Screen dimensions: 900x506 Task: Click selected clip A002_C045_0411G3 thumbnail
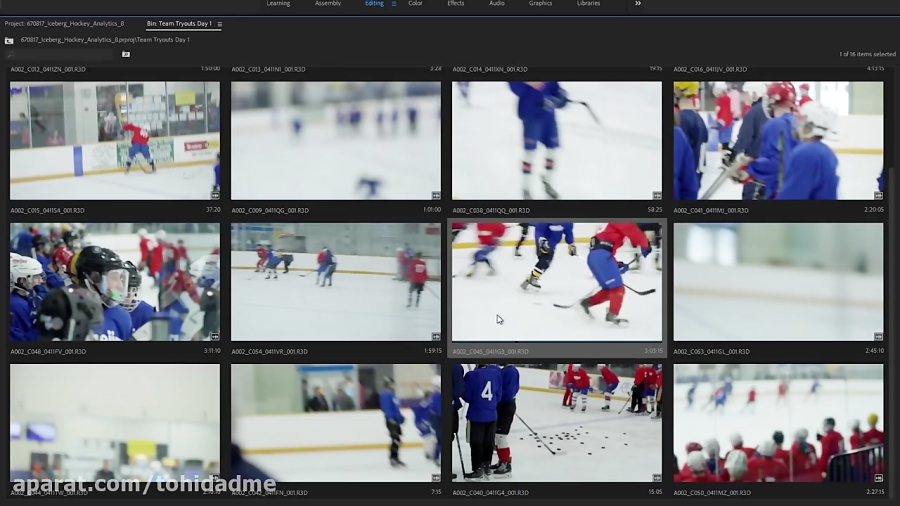pos(557,282)
